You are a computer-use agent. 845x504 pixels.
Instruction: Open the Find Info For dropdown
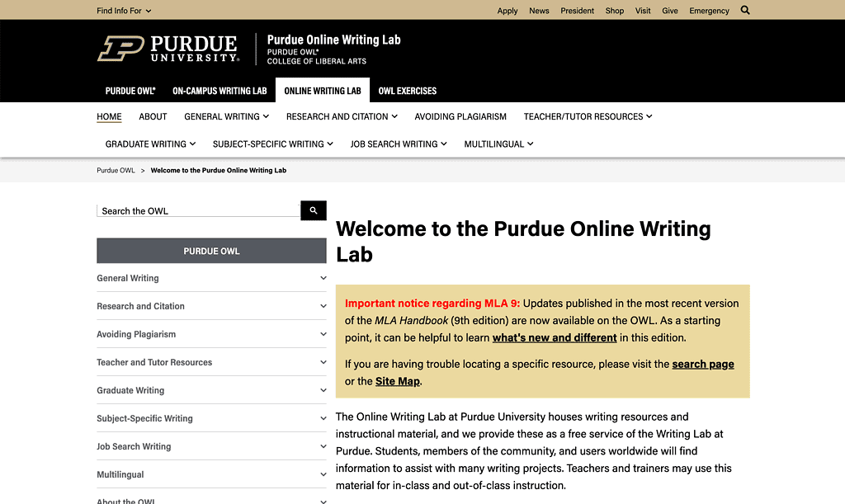[124, 11]
